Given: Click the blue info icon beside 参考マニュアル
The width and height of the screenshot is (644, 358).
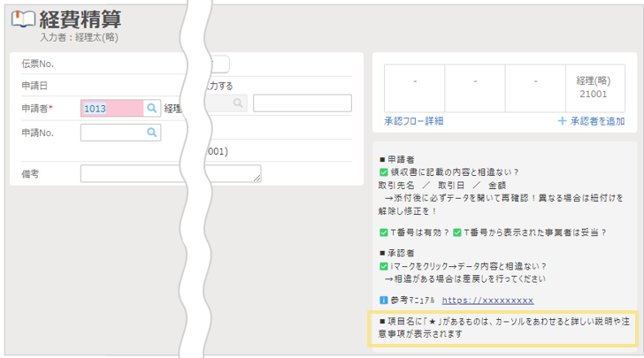Looking at the screenshot, I should 383,301.
